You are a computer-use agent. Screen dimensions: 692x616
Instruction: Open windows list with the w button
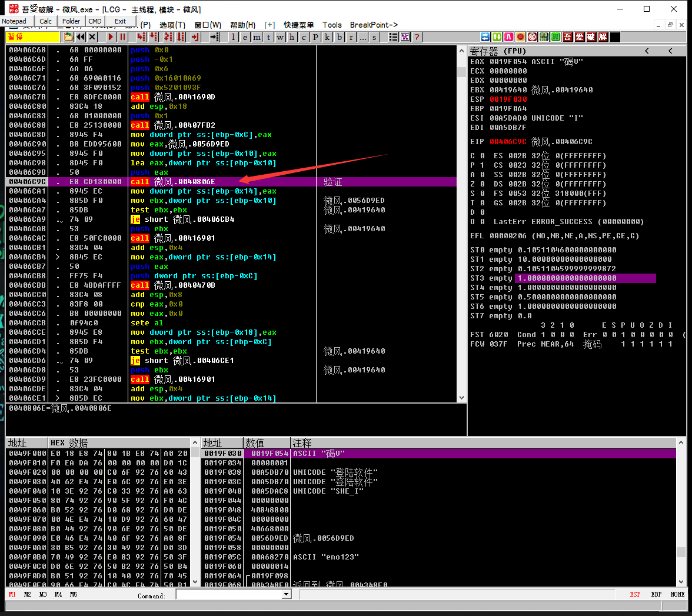point(280,37)
